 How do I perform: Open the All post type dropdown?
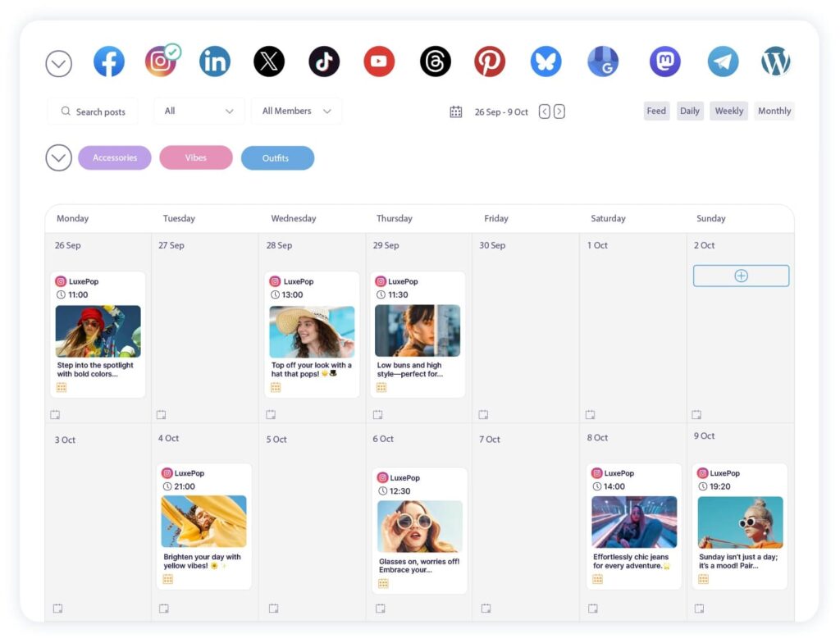click(x=199, y=111)
